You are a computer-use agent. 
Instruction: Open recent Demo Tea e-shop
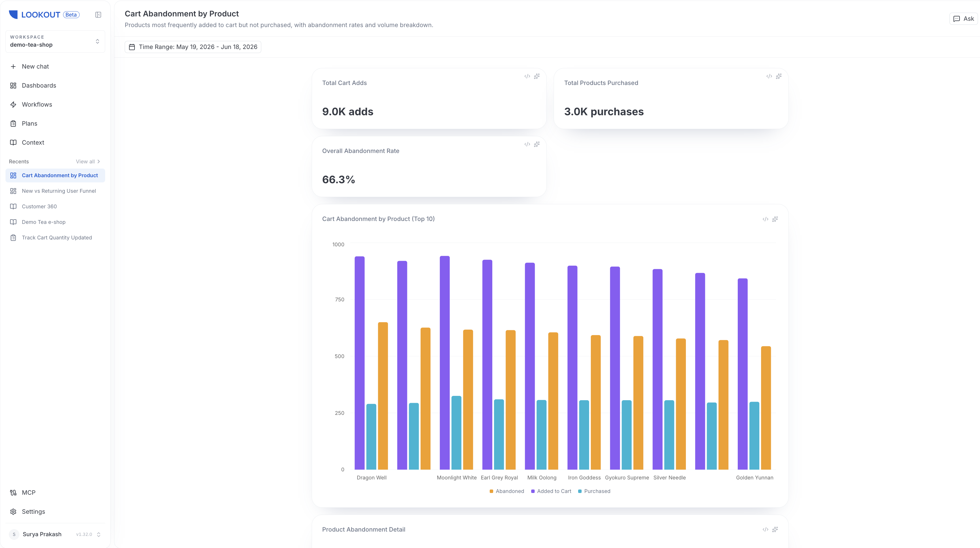coord(55,222)
